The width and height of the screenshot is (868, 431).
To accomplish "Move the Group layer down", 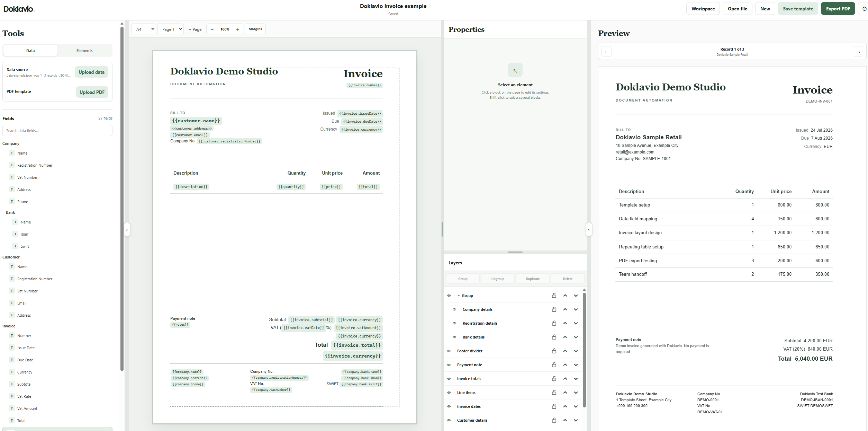I will 576,296.
